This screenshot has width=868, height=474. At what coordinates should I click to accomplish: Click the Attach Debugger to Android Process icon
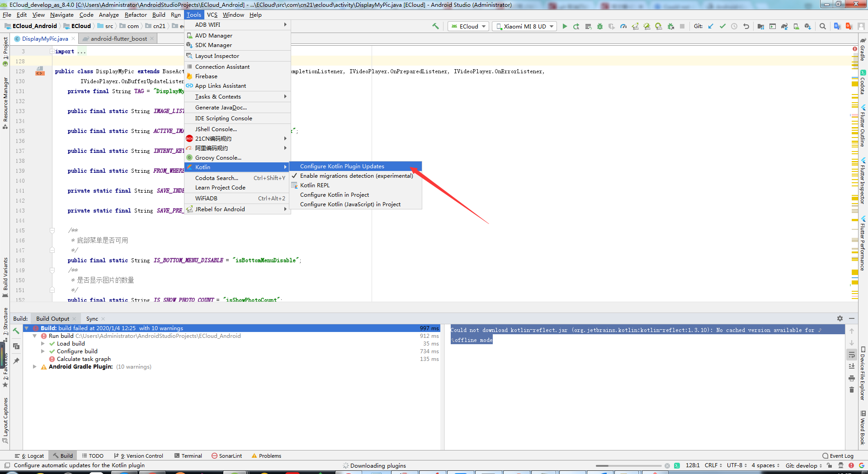coord(671,26)
